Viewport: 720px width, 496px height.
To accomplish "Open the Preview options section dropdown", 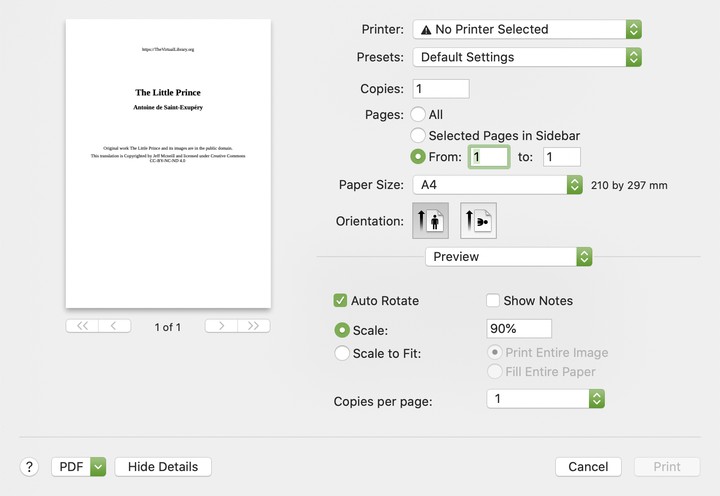I will (509, 257).
